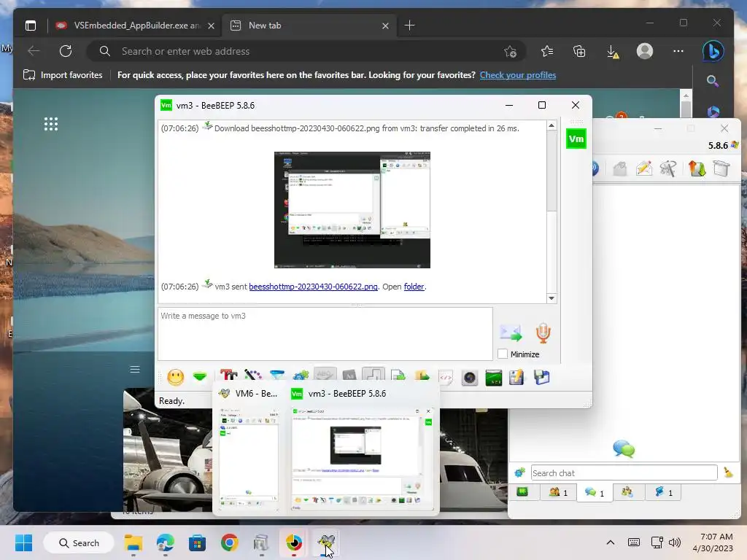Select the VM6 - Be... taskbar preview
The width and height of the screenshot is (747, 560).
click(249, 448)
